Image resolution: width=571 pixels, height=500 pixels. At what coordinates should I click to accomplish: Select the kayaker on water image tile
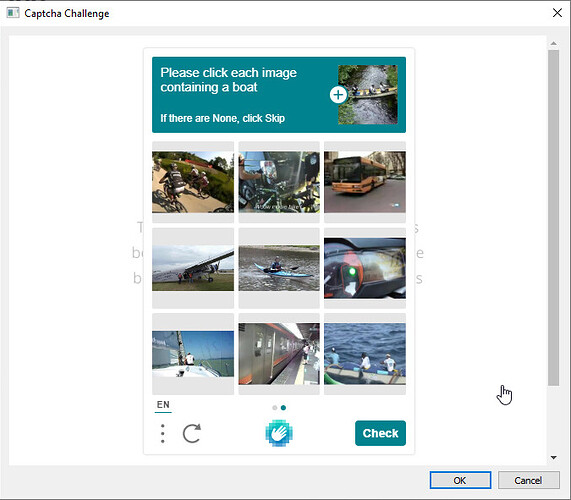(279, 268)
